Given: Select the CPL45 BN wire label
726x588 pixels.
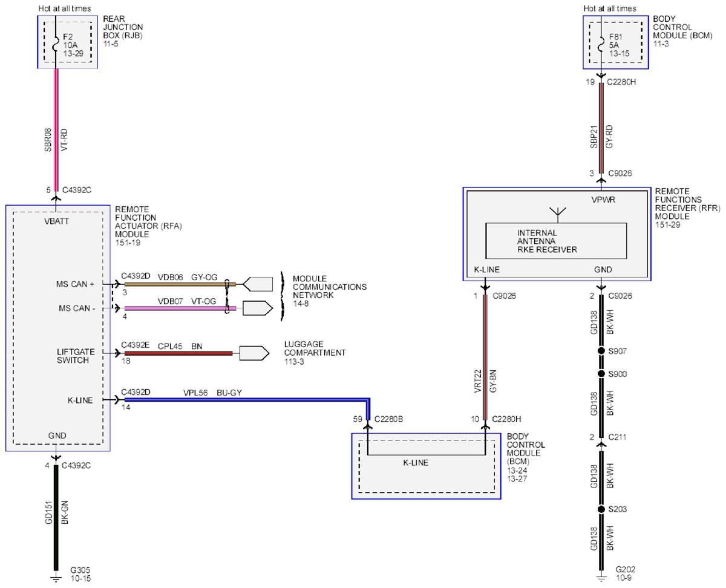Looking at the screenshot, I should pyautogui.click(x=180, y=345).
